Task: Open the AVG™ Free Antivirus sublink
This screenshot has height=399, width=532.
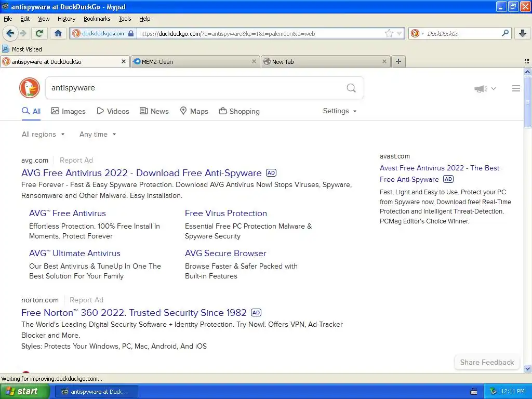Action: 68,214
